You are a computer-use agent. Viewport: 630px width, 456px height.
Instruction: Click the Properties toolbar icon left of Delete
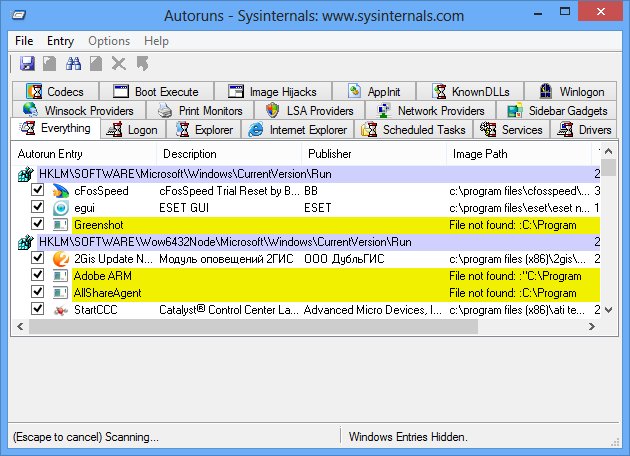point(96,63)
